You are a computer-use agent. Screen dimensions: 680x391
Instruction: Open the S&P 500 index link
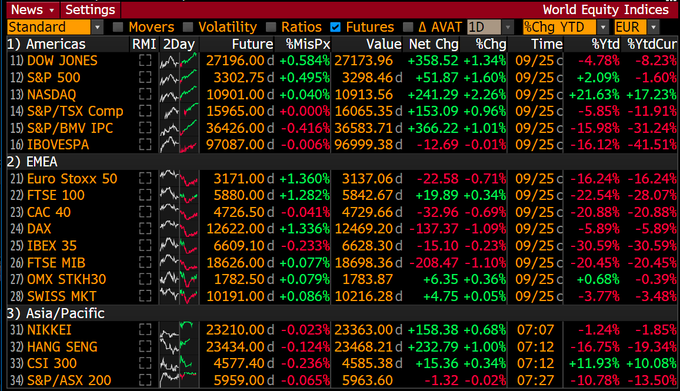53,78
